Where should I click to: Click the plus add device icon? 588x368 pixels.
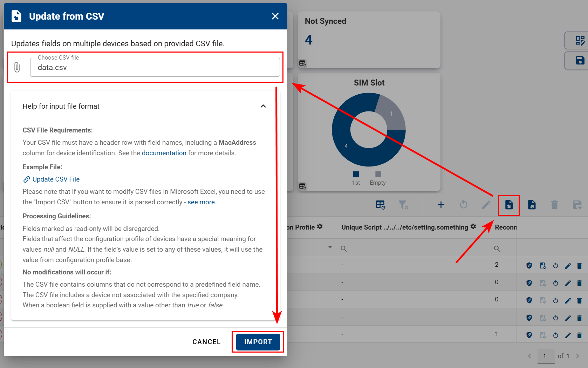(441, 205)
